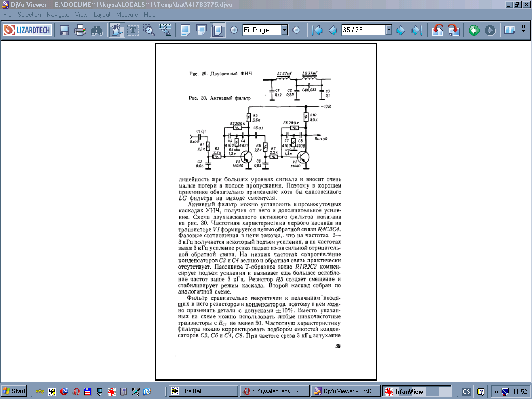The image size is (532, 399).
Task: Print the document with the printer icon
Action: (81, 30)
